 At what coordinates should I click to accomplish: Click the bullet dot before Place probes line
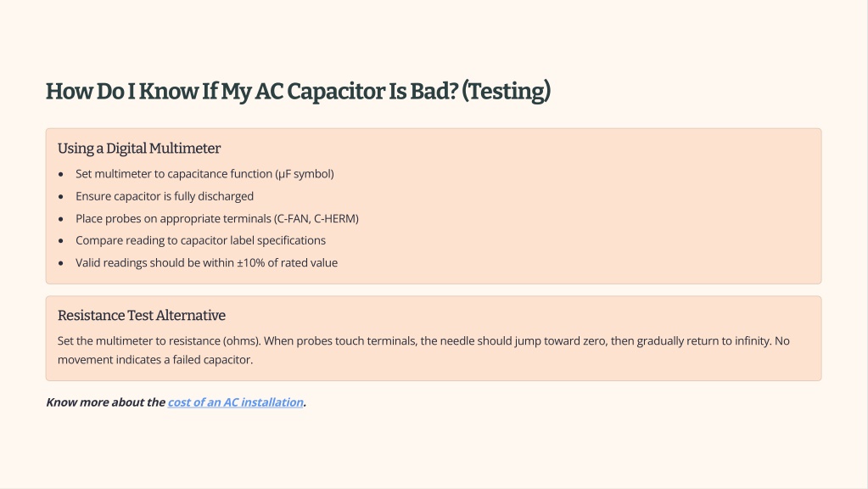(x=61, y=219)
